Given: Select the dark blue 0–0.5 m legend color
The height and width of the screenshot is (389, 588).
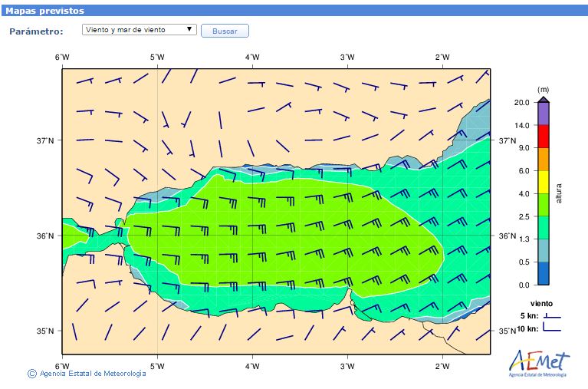Looking at the screenshot, I should point(543,273).
